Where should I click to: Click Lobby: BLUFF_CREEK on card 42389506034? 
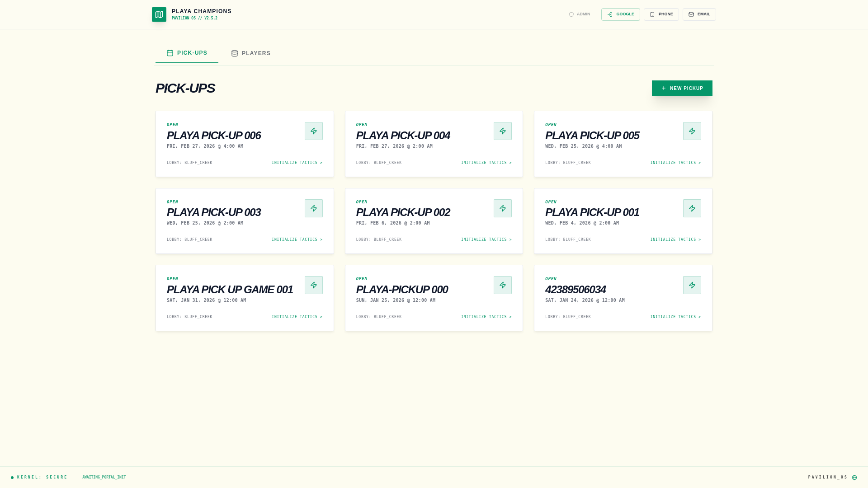click(x=568, y=317)
